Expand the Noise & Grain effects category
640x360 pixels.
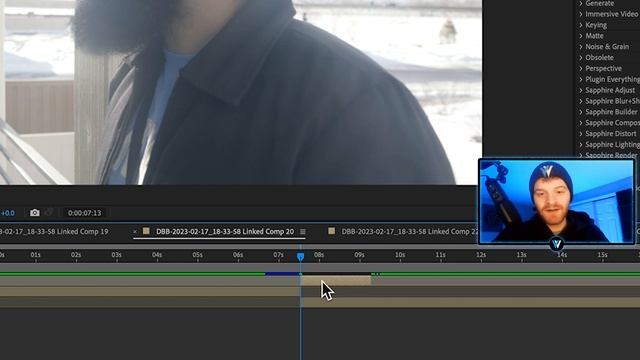(581, 47)
